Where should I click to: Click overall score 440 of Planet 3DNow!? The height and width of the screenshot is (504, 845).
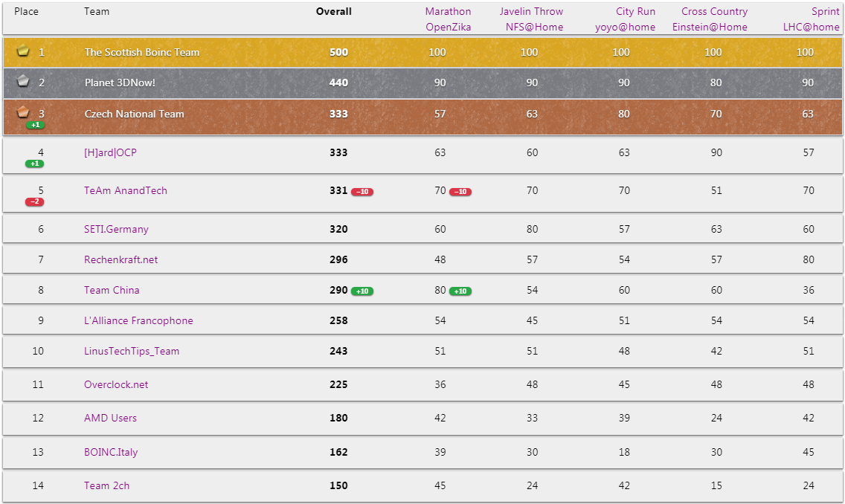(x=338, y=83)
